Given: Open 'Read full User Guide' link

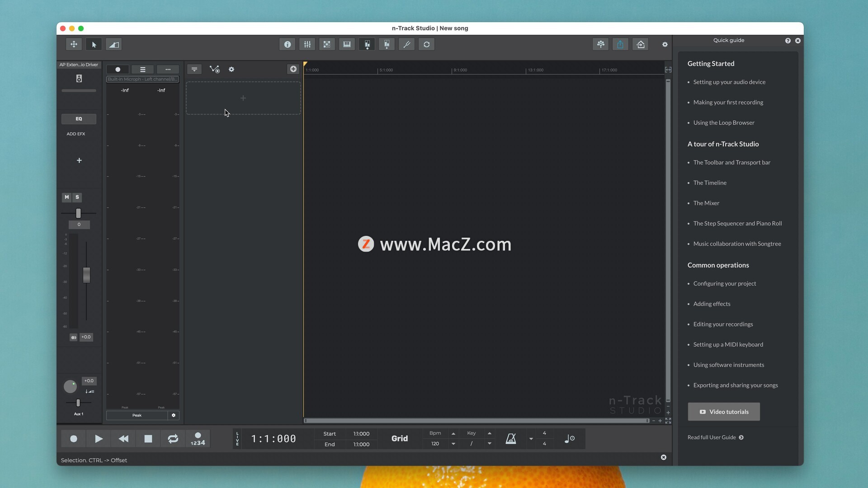Looking at the screenshot, I should point(716,437).
